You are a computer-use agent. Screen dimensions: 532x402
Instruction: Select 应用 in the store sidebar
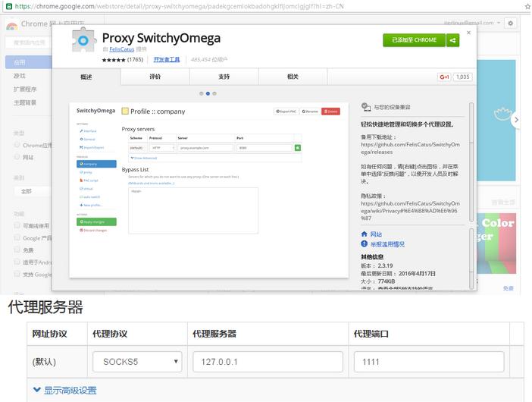pyautogui.click(x=29, y=62)
